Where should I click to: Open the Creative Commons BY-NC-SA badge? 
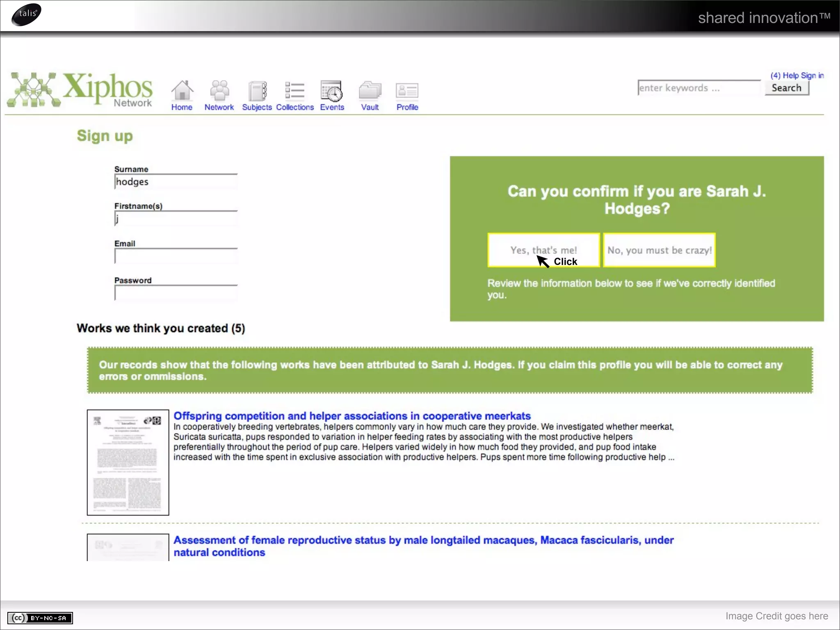(40, 618)
